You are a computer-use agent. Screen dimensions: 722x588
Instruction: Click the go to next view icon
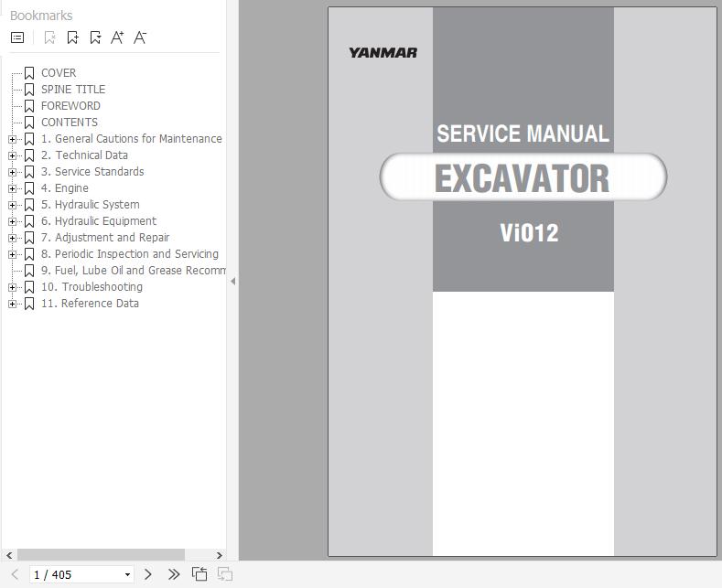(x=225, y=574)
